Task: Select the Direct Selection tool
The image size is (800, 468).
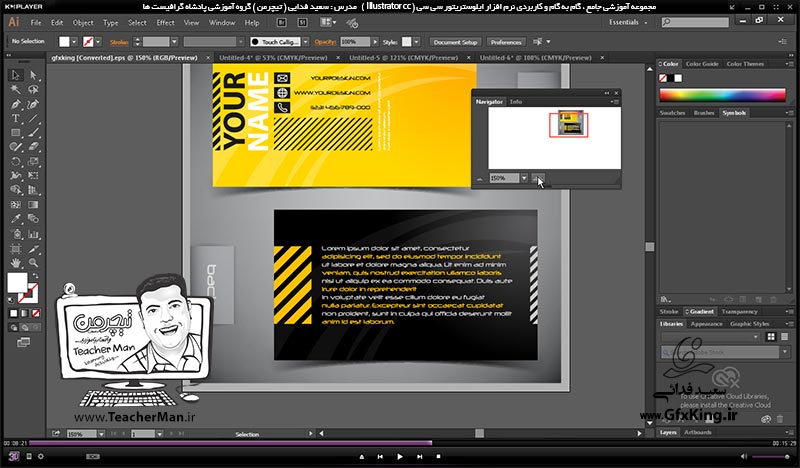Action: point(33,75)
